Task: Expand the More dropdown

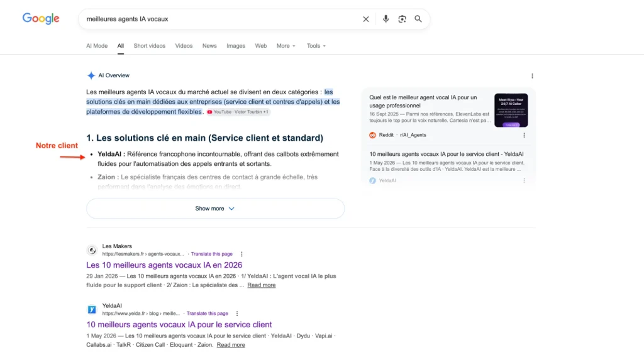Action: coord(286,46)
